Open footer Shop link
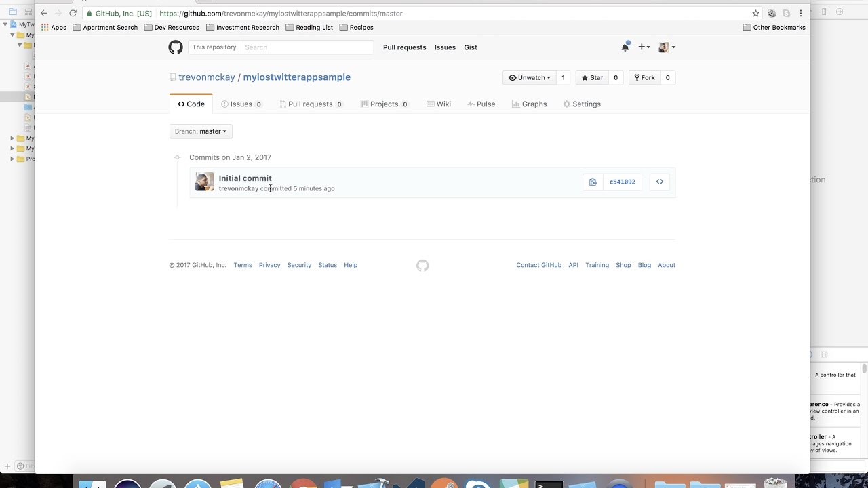Screen dimensions: 868x488 (x=623, y=265)
